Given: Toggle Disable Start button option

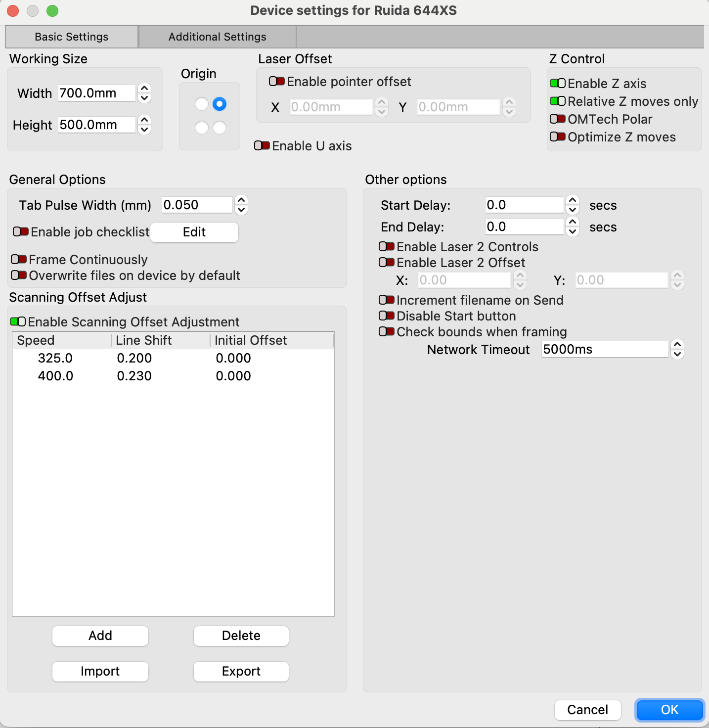Looking at the screenshot, I should pyautogui.click(x=387, y=316).
